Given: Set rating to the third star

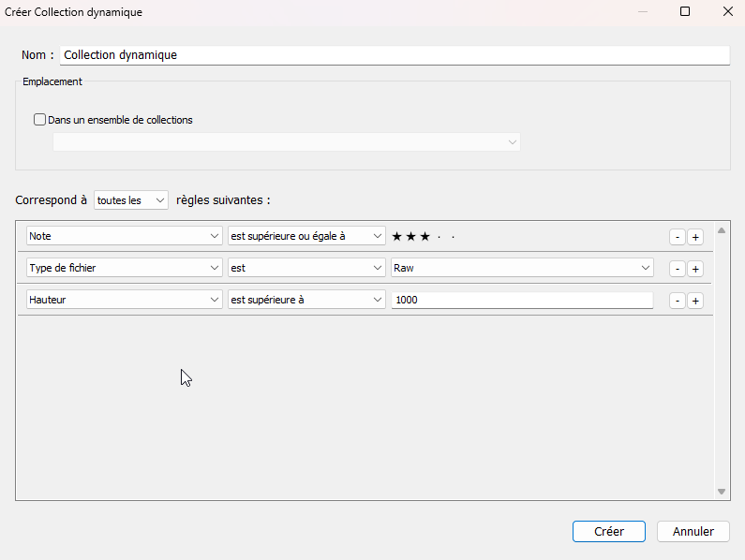Looking at the screenshot, I should pyautogui.click(x=425, y=237).
